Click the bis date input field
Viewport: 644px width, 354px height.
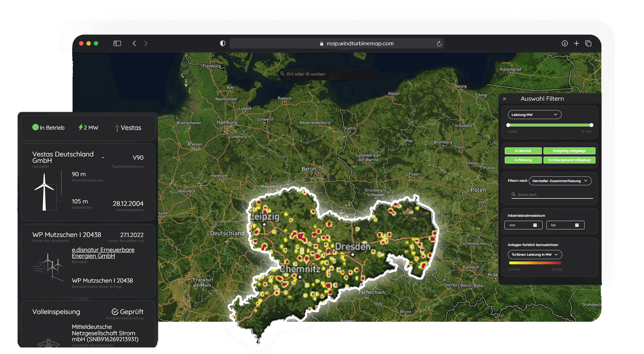click(x=565, y=225)
